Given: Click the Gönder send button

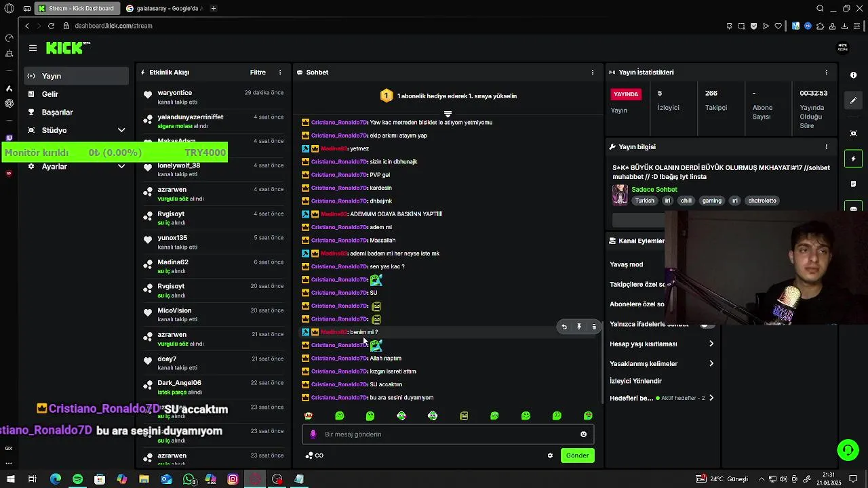Looking at the screenshot, I should (x=577, y=455).
